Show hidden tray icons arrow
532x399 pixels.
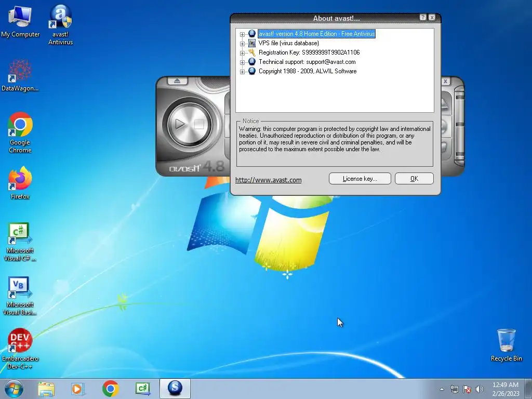pyautogui.click(x=442, y=389)
